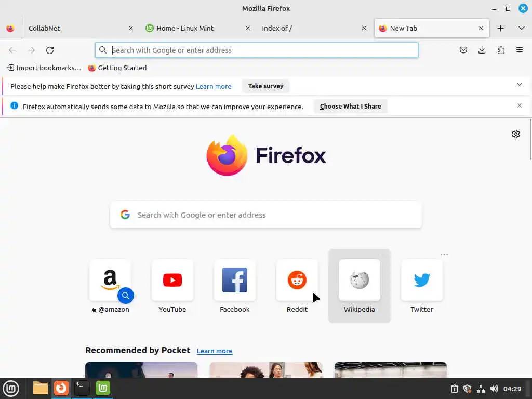Viewport: 532px width, 399px height.
Task: Open the YouTube shortcut tile
Action: (x=172, y=280)
